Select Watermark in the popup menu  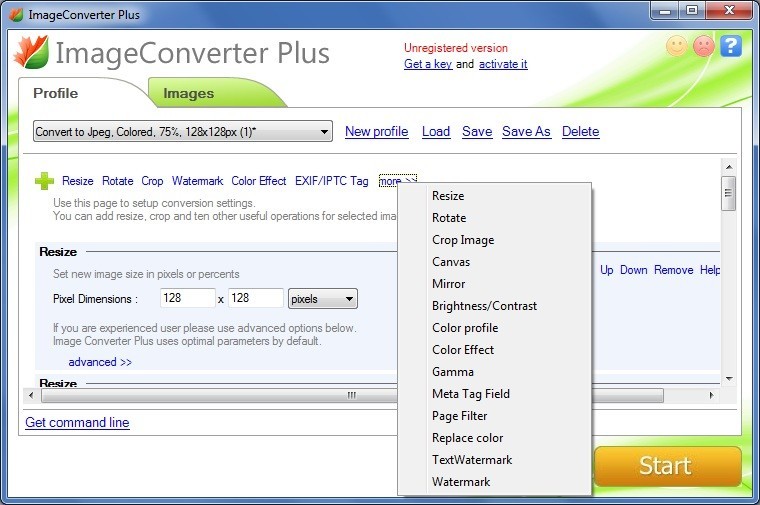point(494,482)
